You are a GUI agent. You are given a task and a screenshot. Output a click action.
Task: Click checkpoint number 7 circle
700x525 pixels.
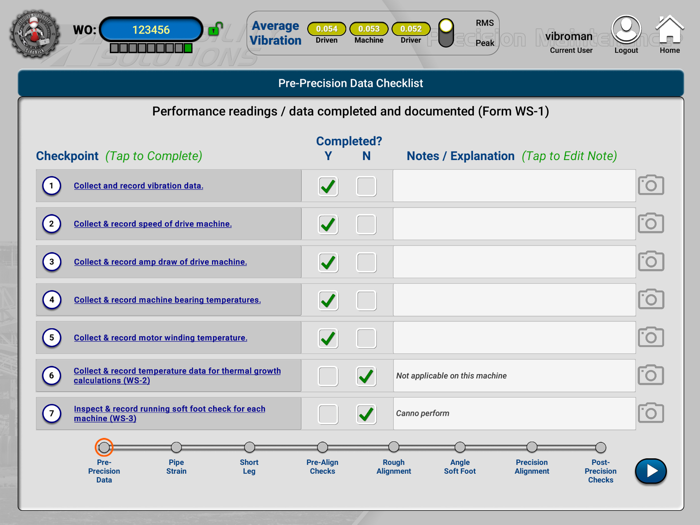tap(51, 413)
